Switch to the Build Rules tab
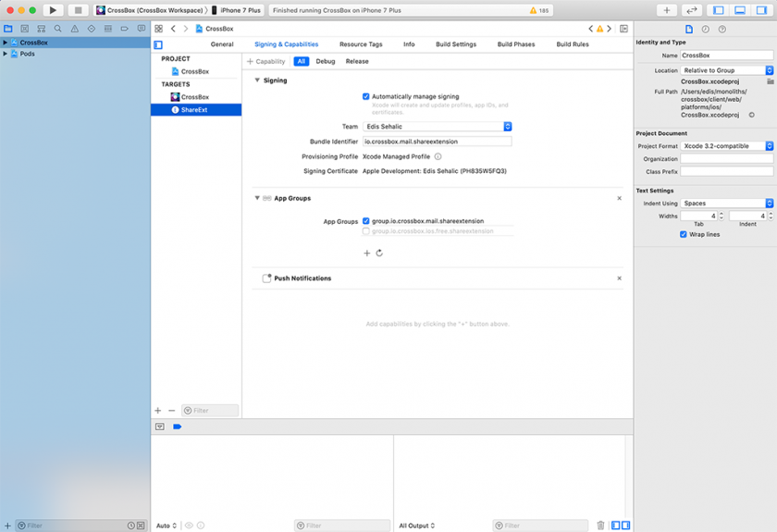This screenshot has width=777, height=532. 573,44
